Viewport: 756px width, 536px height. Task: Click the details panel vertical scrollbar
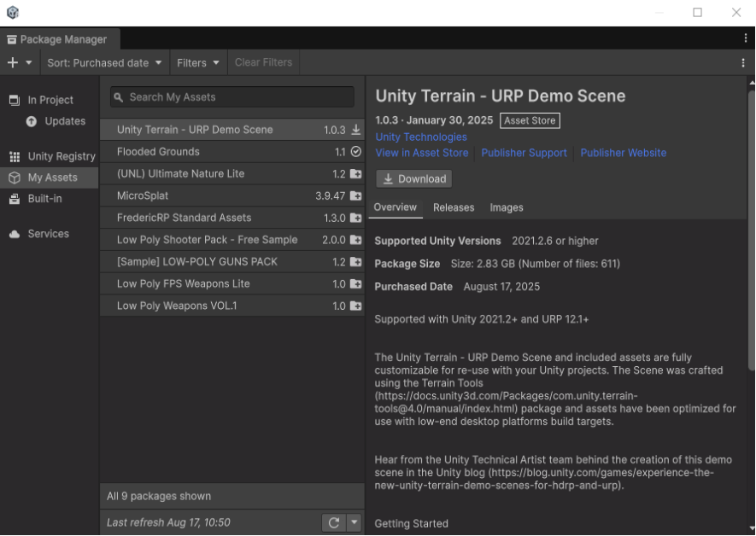tap(752, 230)
